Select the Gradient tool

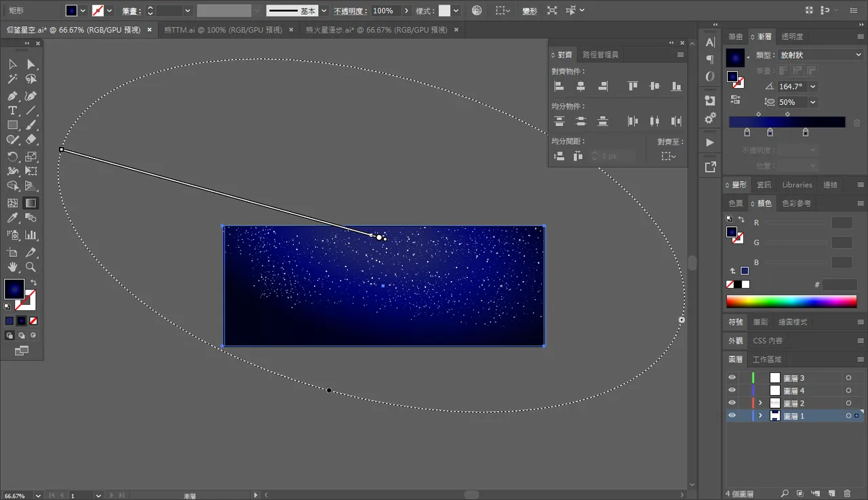[x=31, y=203]
